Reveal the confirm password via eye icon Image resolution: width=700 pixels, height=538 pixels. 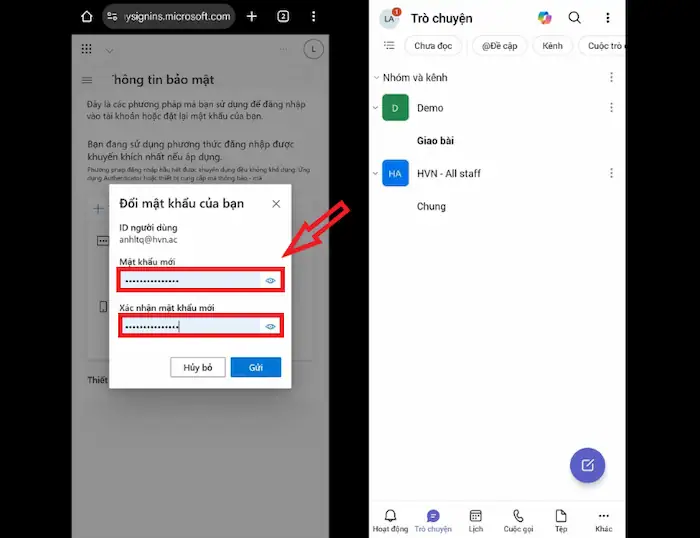tap(270, 326)
